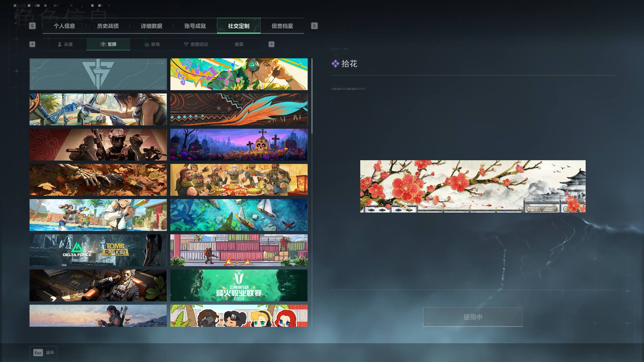Select the 军牌 dog tag sub-tab
This screenshot has width=644, height=362.
coord(108,44)
